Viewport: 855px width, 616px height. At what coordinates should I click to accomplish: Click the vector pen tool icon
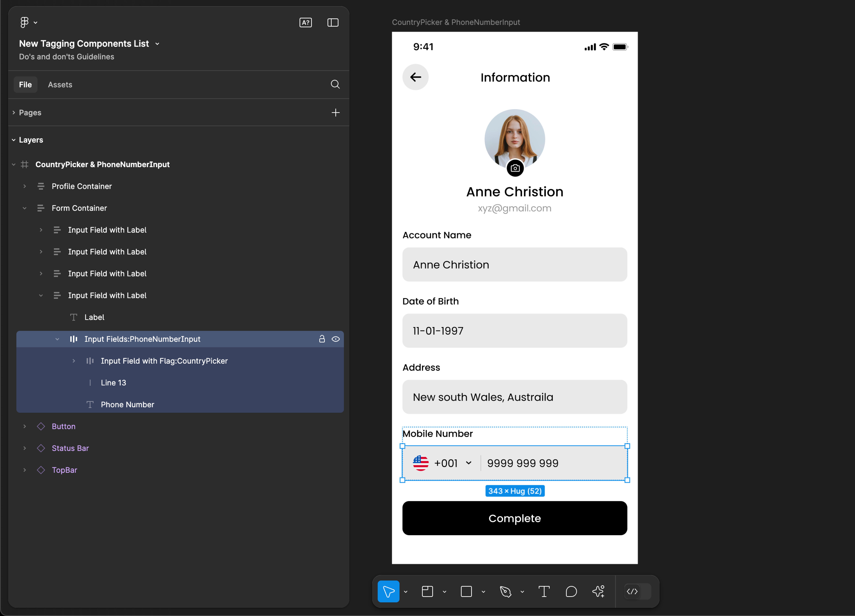[506, 591]
